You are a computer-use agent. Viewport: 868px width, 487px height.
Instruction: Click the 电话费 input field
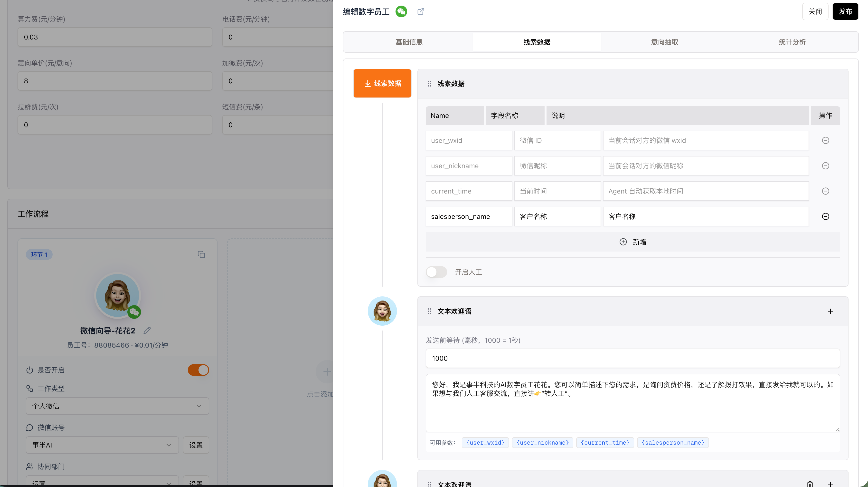(277, 37)
